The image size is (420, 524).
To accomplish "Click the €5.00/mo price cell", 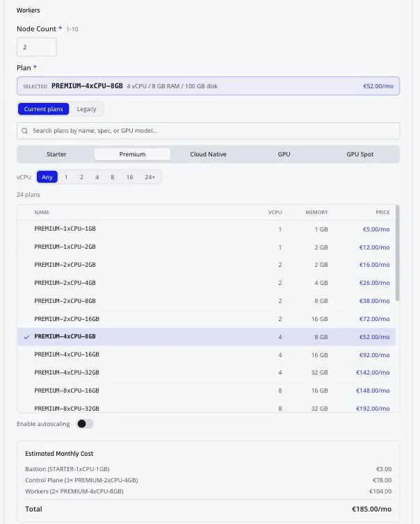I will click(376, 229).
